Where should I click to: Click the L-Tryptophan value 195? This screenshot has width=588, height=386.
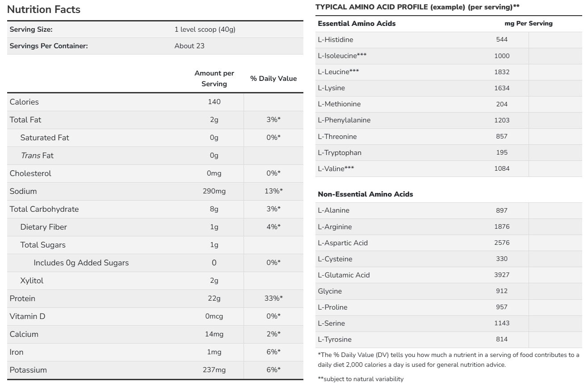click(502, 152)
